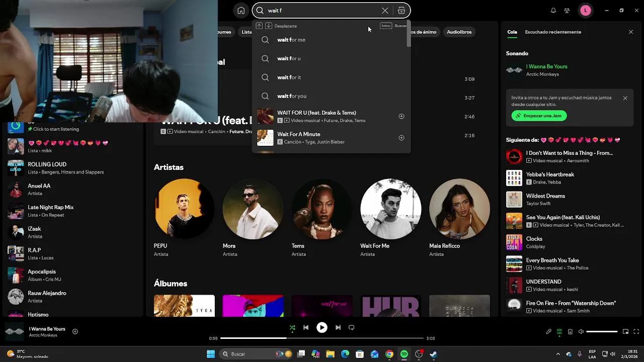Switch to Cola tab
The image size is (644, 362).
pyautogui.click(x=512, y=32)
